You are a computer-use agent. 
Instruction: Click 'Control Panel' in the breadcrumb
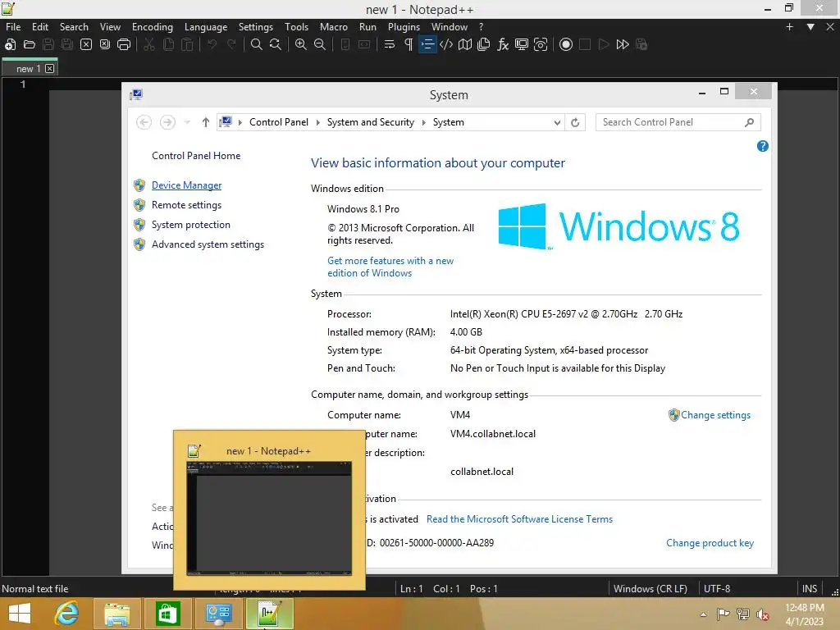coord(279,122)
